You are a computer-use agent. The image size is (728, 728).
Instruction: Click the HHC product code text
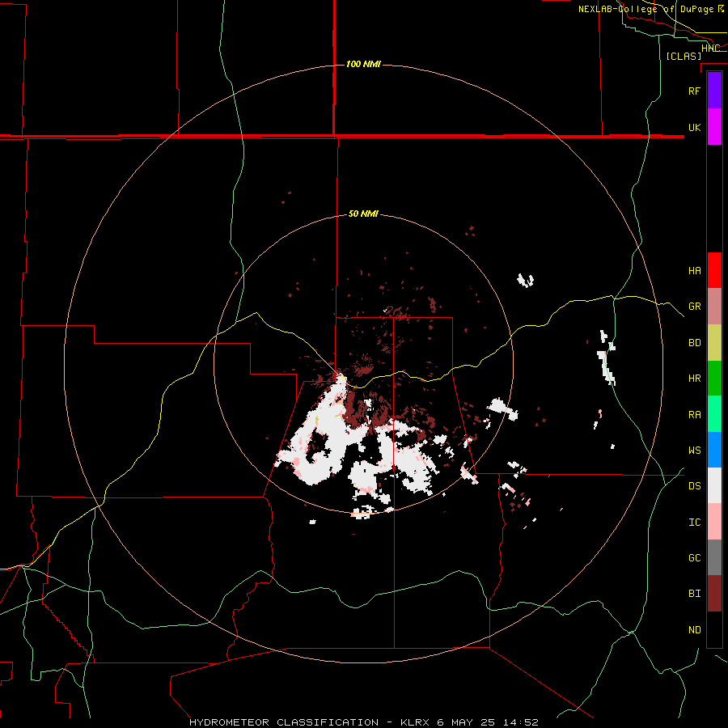tap(710, 49)
